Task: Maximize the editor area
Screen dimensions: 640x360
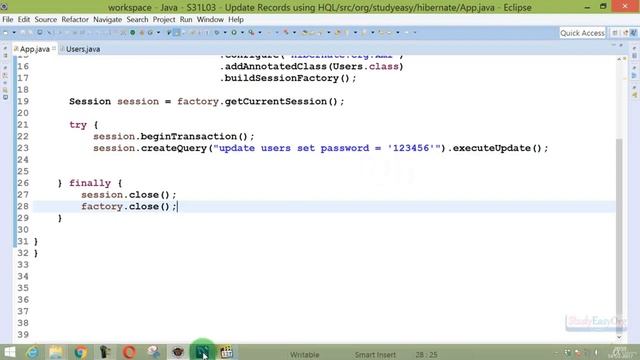Action: 621,45
